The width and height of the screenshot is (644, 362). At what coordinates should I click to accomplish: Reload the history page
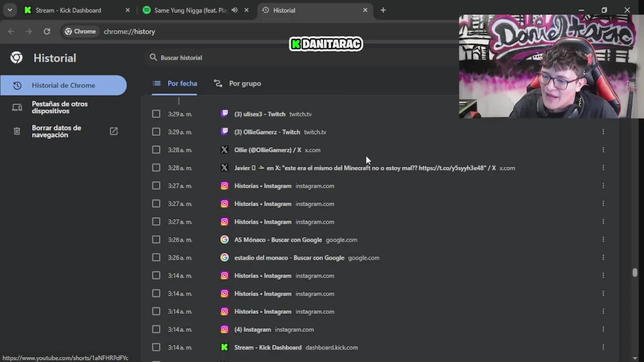click(47, 31)
